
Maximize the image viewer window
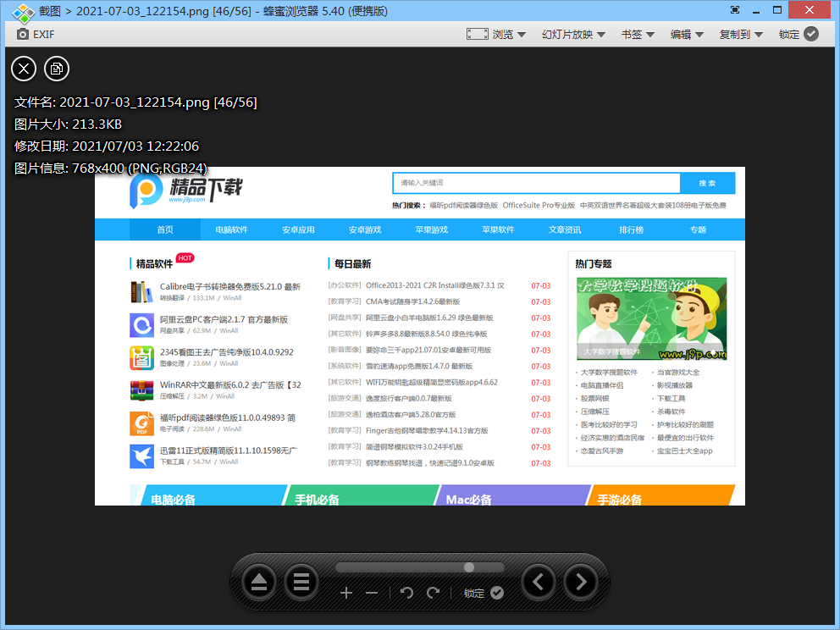(x=777, y=10)
